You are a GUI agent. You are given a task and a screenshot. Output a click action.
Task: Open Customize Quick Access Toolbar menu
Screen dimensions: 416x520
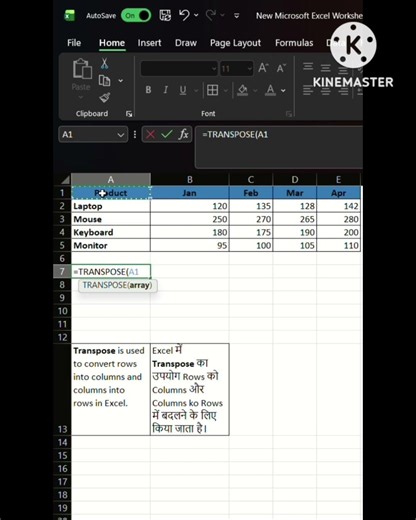236,16
